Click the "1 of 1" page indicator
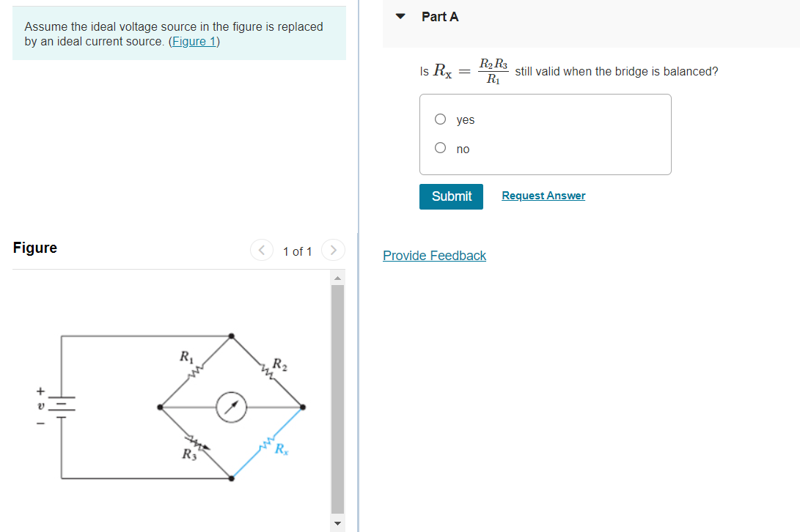 297,251
